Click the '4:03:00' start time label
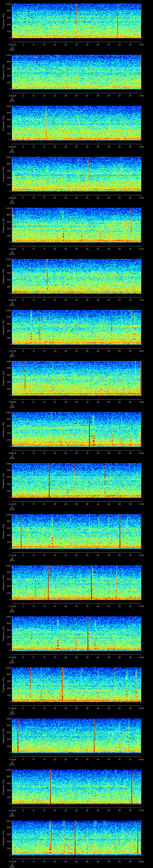The width and height of the screenshot is (153, 868). coord(12,146)
